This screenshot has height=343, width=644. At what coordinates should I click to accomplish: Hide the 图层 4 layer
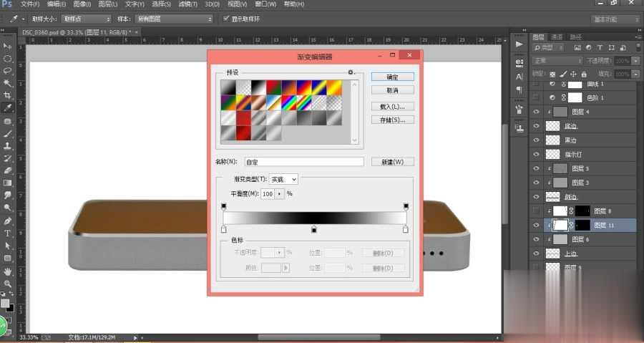coord(537,112)
